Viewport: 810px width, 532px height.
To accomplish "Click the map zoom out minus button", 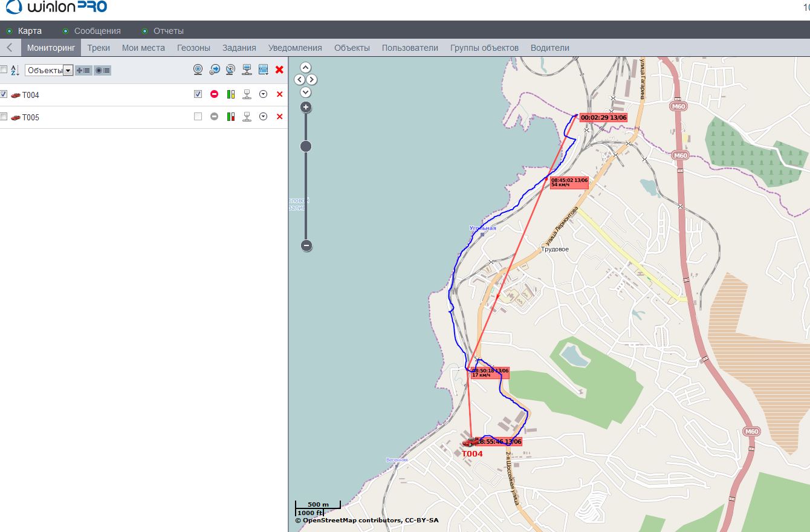I will click(306, 245).
